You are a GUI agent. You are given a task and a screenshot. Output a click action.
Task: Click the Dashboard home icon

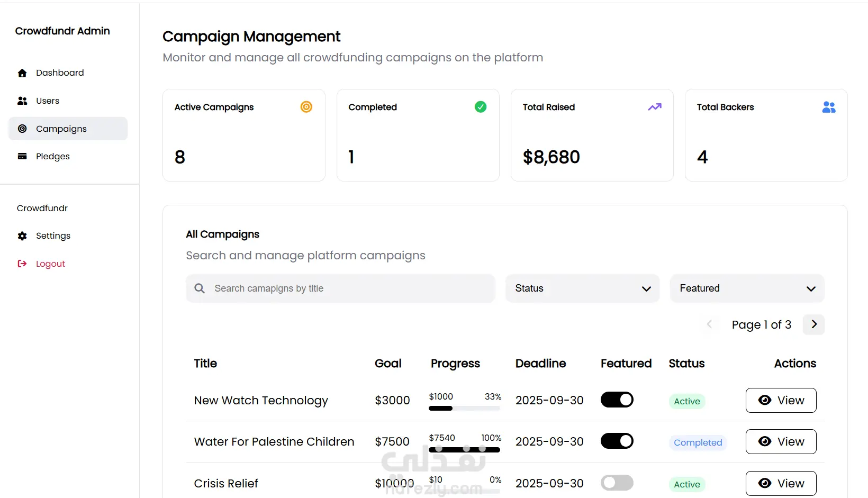pyautogui.click(x=22, y=73)
